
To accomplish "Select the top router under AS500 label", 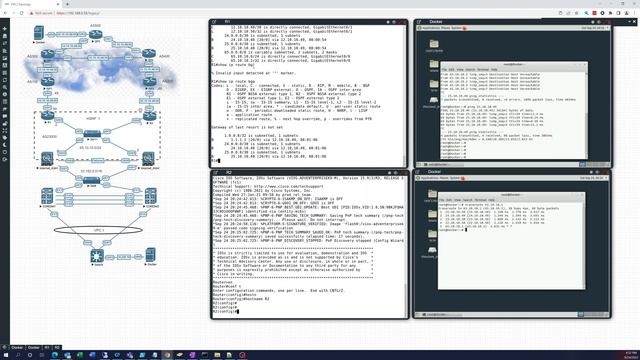I will 96,35.
